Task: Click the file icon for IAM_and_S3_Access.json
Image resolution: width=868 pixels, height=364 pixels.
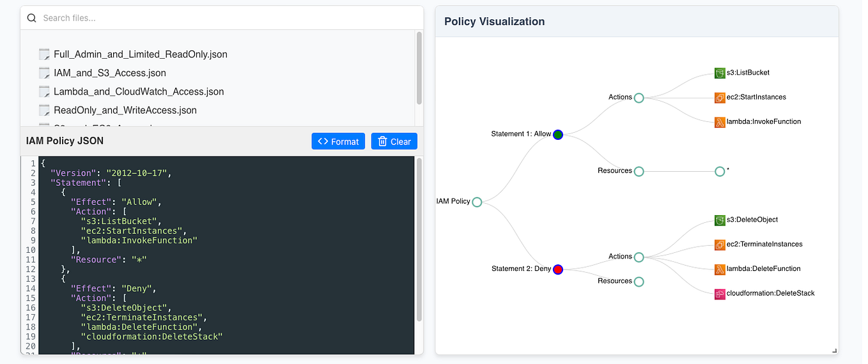Action: point(44,73)
